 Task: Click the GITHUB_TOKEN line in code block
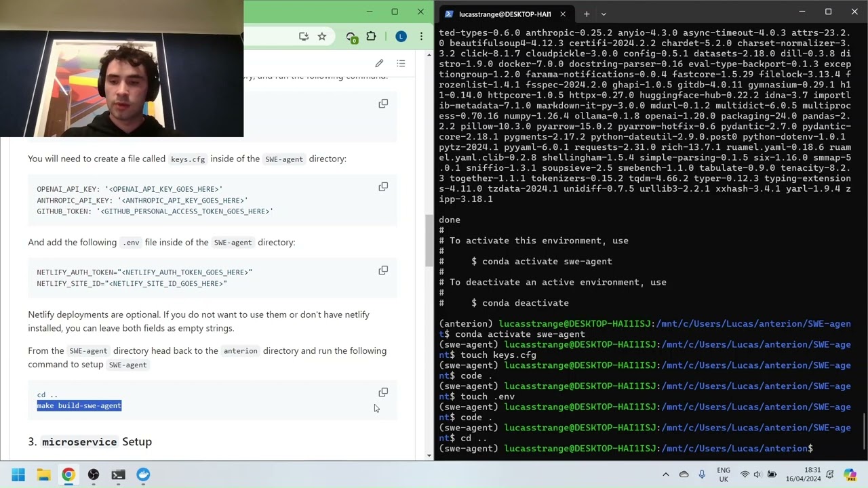click(x=155, y=211)
